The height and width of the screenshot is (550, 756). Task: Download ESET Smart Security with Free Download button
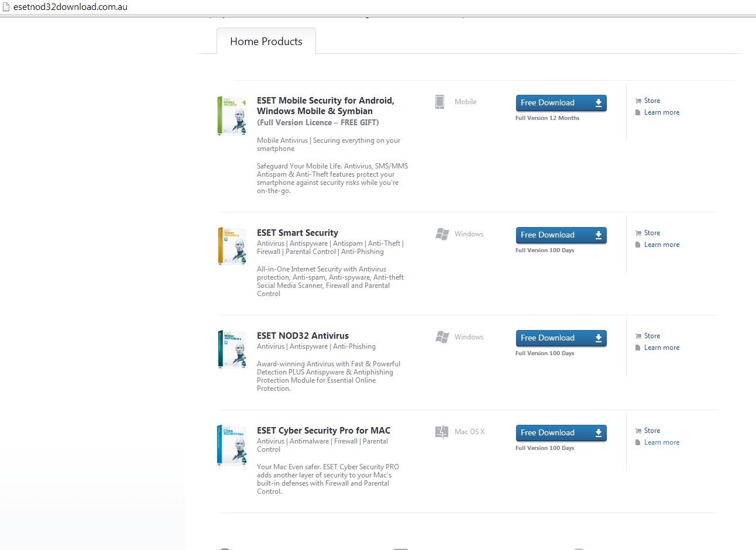tap(561, 235)
